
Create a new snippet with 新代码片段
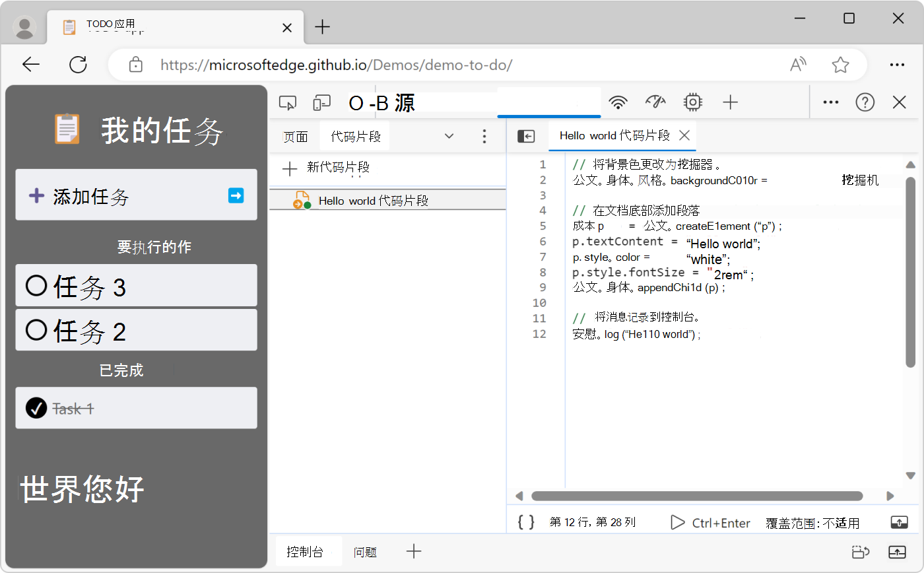(x=327, y=168)
